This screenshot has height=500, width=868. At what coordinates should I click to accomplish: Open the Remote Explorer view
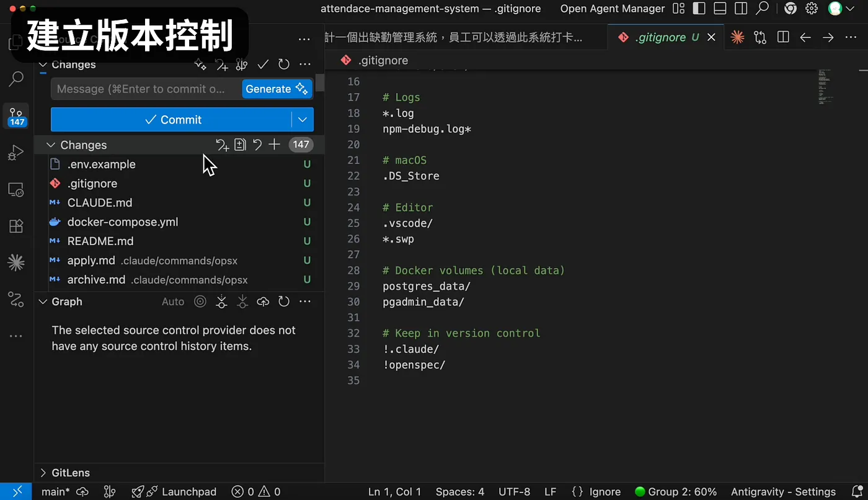(16, 189)
